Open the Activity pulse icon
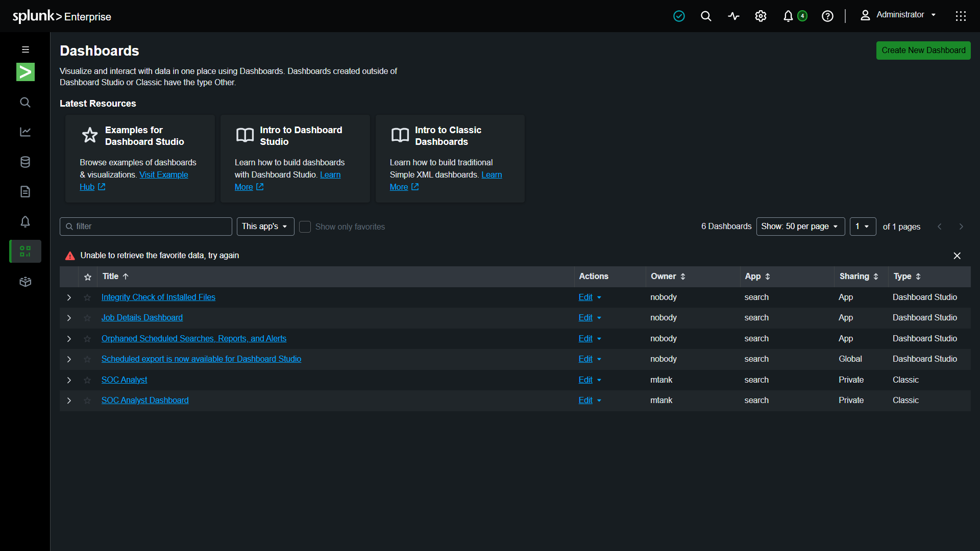The width and height of the screenshot is (980, 551). (733, 16)
